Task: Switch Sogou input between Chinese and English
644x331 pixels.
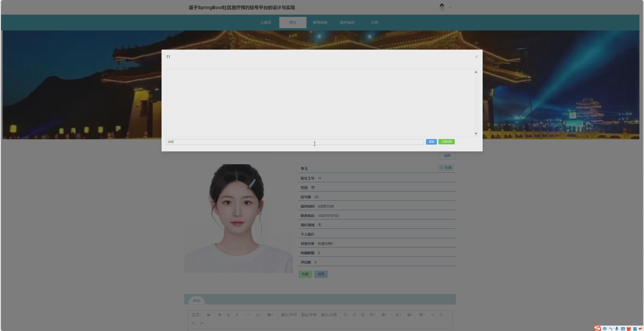Action: [x=605, y=328]
